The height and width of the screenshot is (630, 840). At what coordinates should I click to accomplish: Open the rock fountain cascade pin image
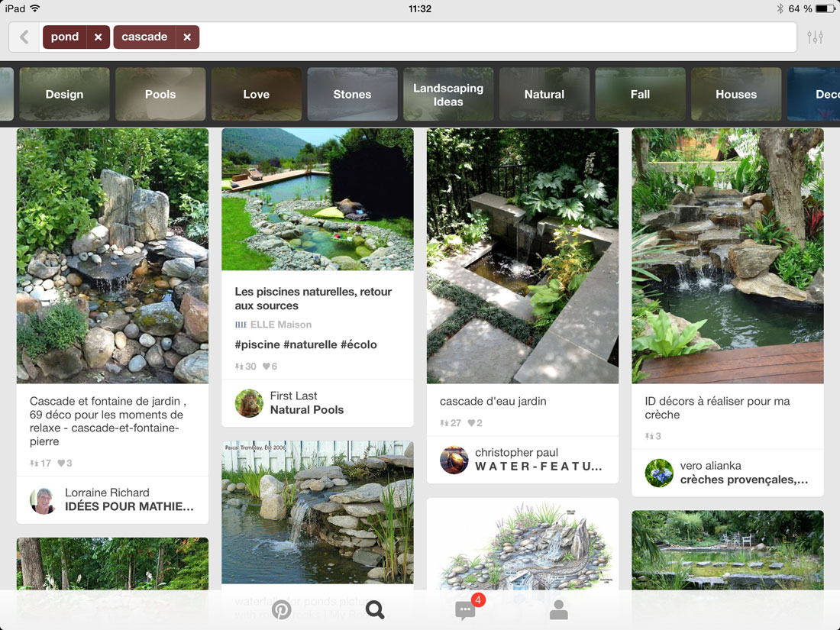coord(112,256)
